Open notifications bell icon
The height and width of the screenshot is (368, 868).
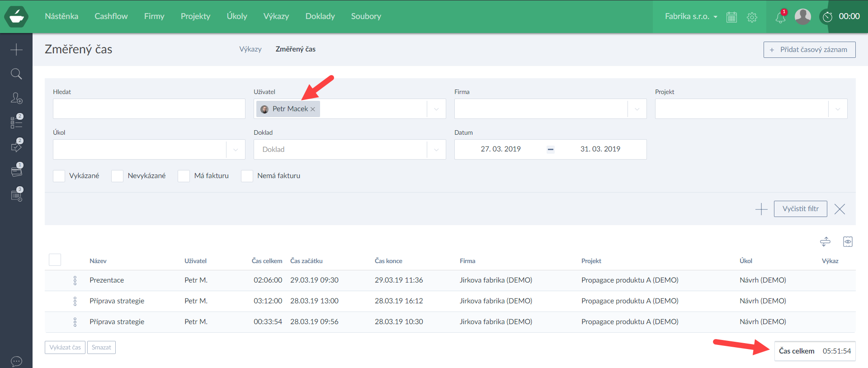pyautogui.click(x=780, y=17)
